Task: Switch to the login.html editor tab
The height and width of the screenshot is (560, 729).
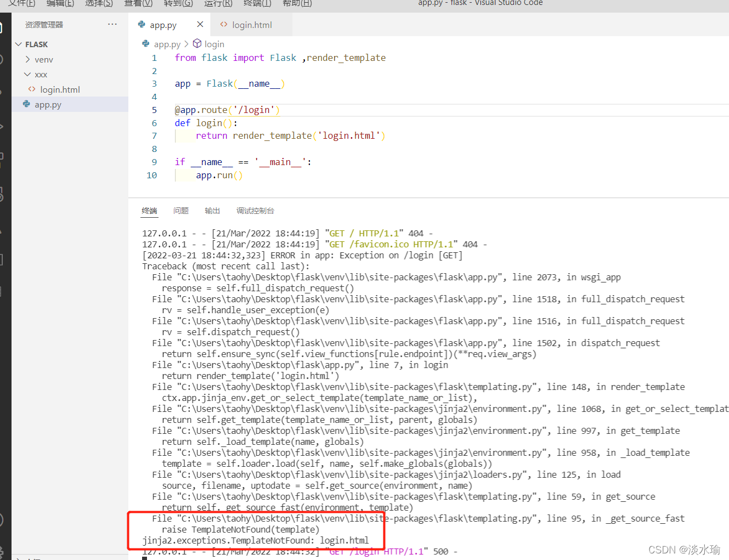Action: pyautogui.click(x=252, y=25)
